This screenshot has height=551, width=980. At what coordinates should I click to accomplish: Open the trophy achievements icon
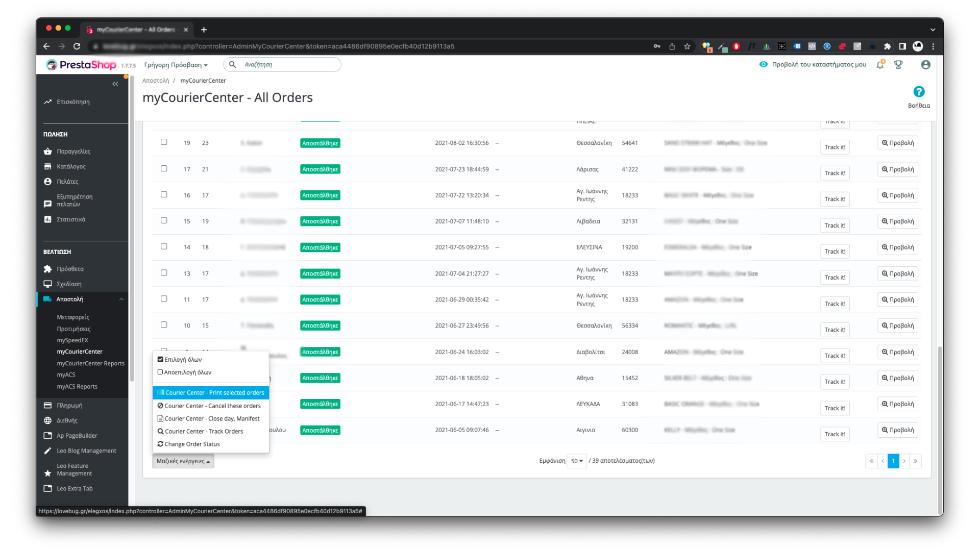[x=898, y=65]
